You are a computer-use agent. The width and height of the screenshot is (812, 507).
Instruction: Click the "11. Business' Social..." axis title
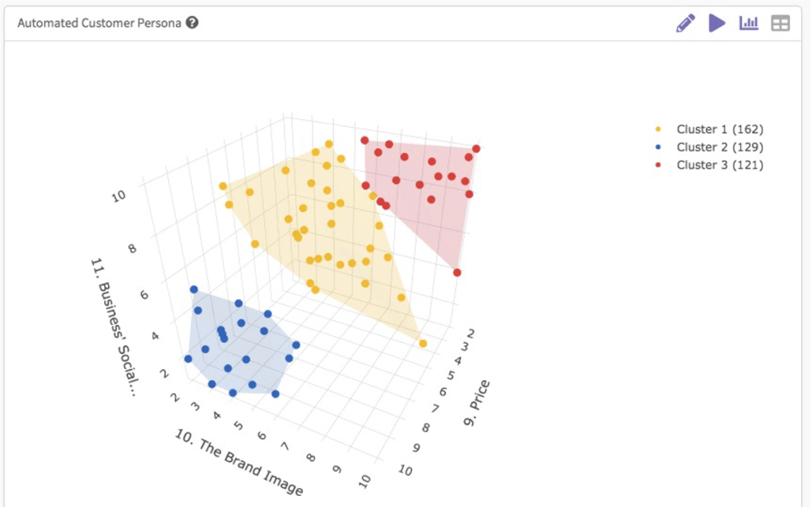114,328
